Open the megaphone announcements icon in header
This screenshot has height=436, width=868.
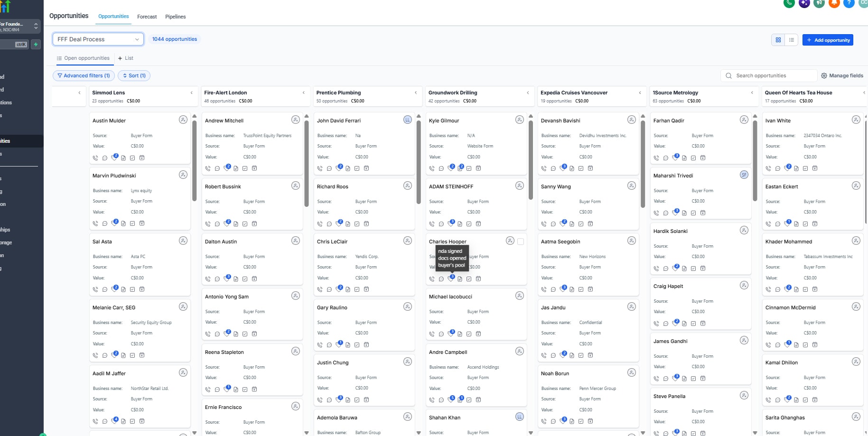[x=819, y=3]
